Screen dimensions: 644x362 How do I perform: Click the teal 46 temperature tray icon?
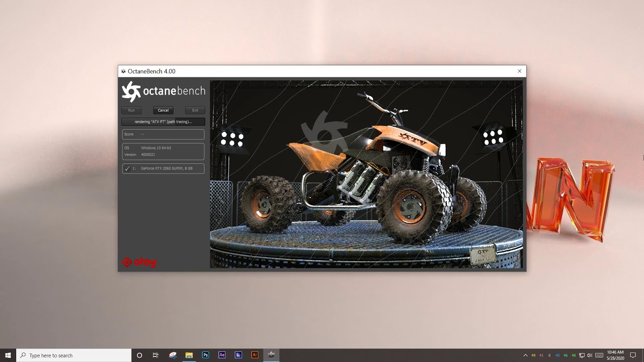(x=566, y=355)
